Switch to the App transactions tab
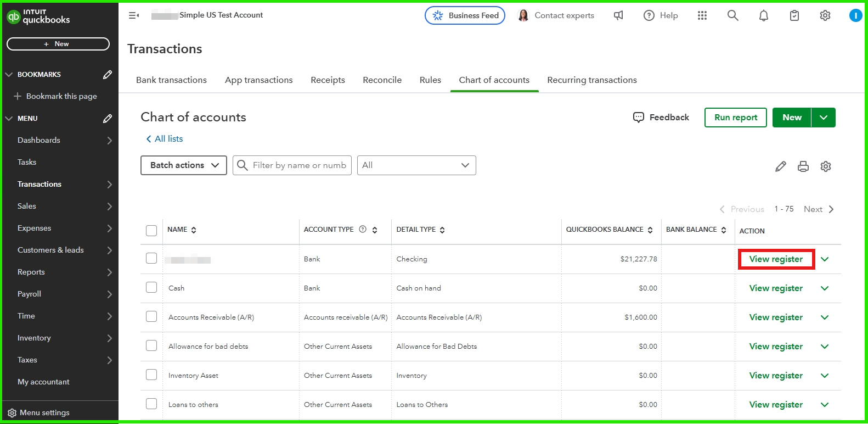868x424 pixels. pos(259,80)
